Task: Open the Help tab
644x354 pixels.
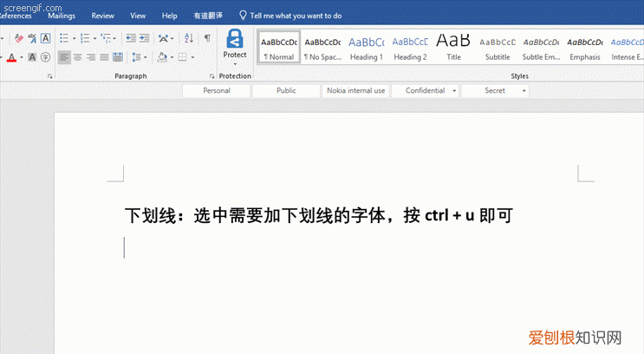Action: click(x=169, y=16)
